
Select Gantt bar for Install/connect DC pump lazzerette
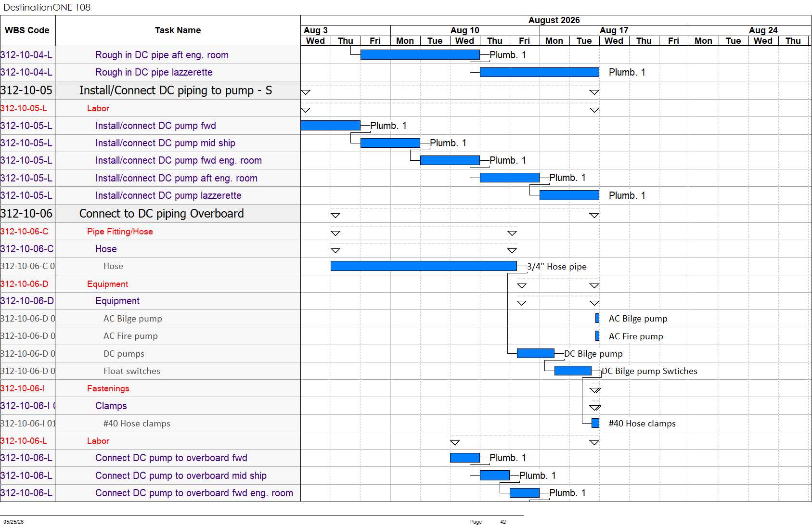569,195
